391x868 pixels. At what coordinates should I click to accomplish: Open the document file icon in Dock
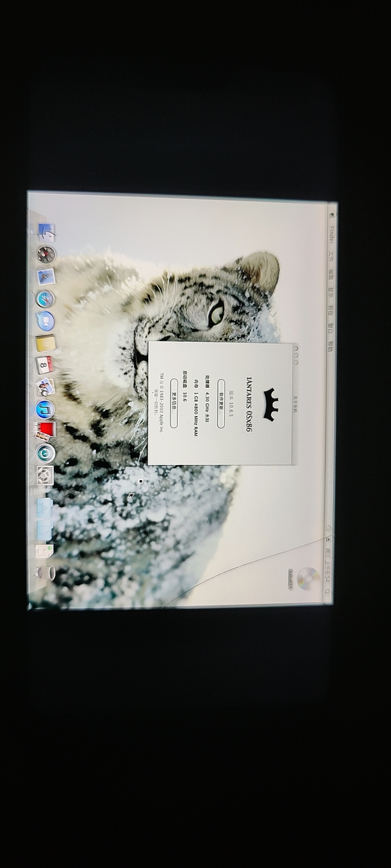click(45, 552)
